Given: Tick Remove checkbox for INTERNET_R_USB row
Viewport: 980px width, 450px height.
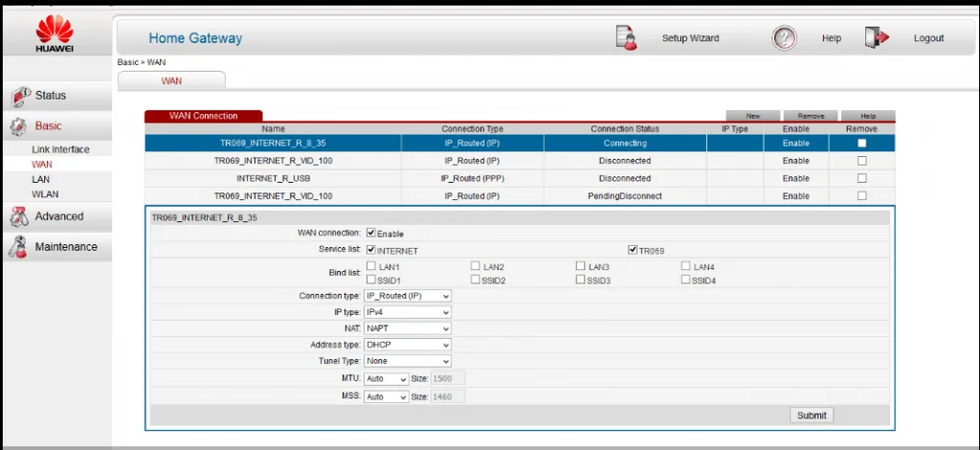Looking at the screenshot, I should (x=861, y=178).
